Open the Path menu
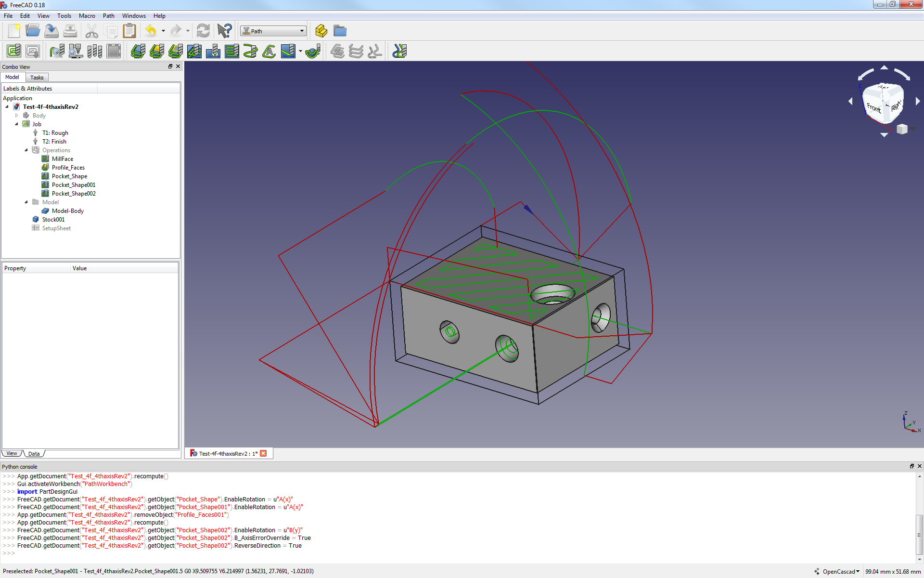 coord(108,16)
